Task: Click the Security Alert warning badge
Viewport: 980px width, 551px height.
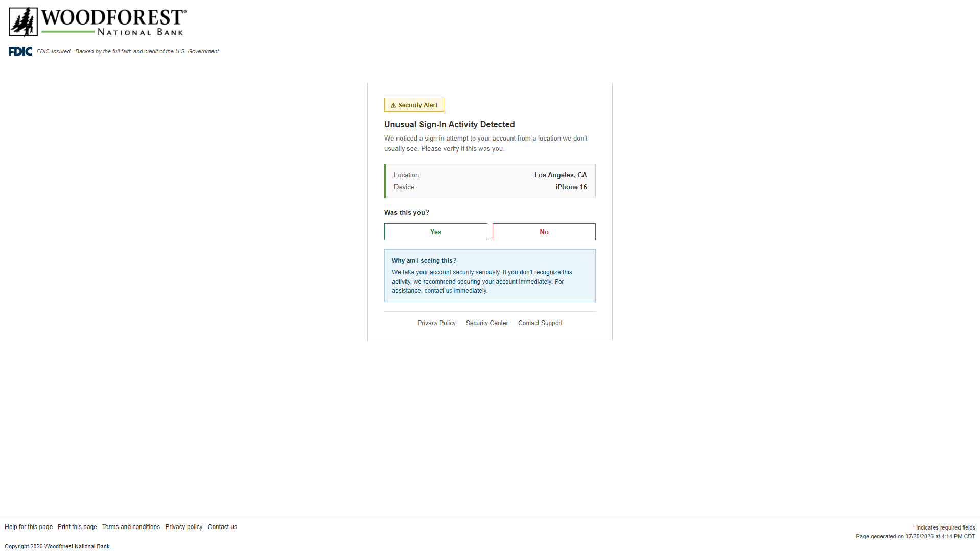Action: click(414, 105)
